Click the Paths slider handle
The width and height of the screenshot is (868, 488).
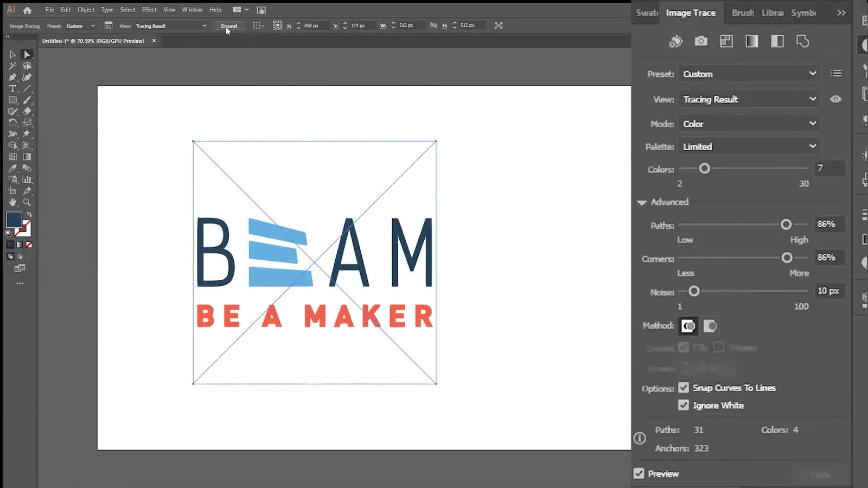786,224
